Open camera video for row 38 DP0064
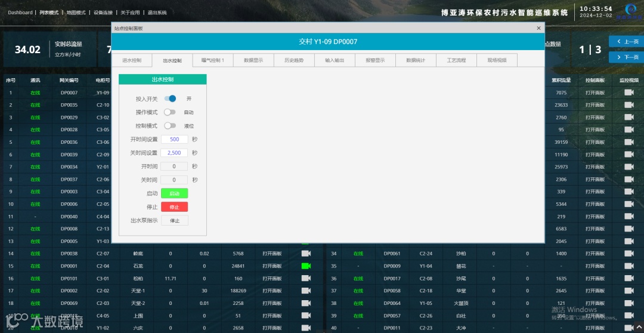This screenshot has width=644, height=333. [x=629, y=303]
